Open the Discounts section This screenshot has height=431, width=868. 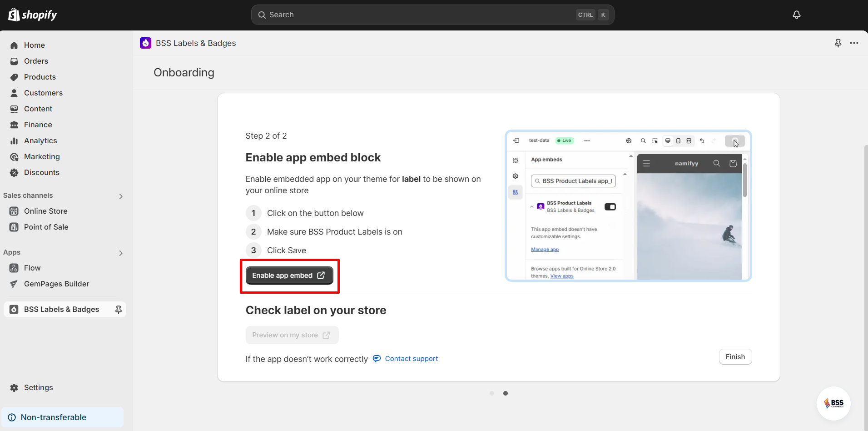[x=42, y=172]
